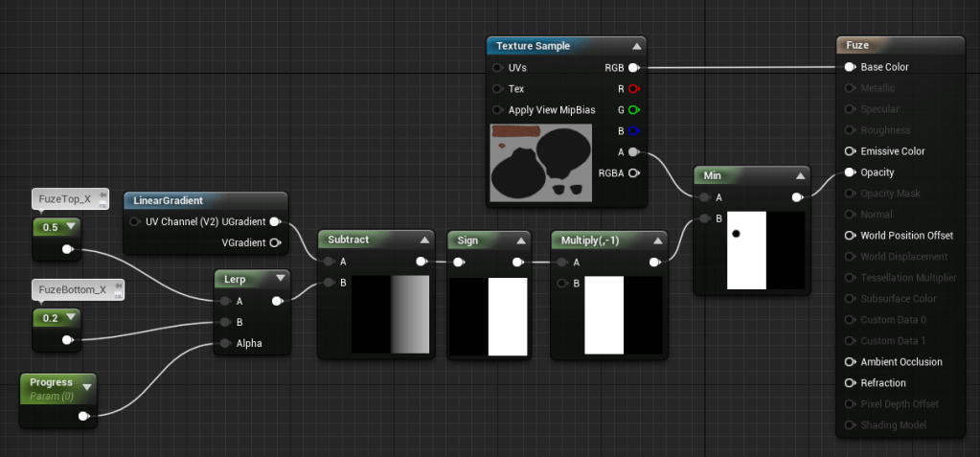The image size is (980, 457).
Task: Expand the Progress param node arrow
Action: [87, 387]
